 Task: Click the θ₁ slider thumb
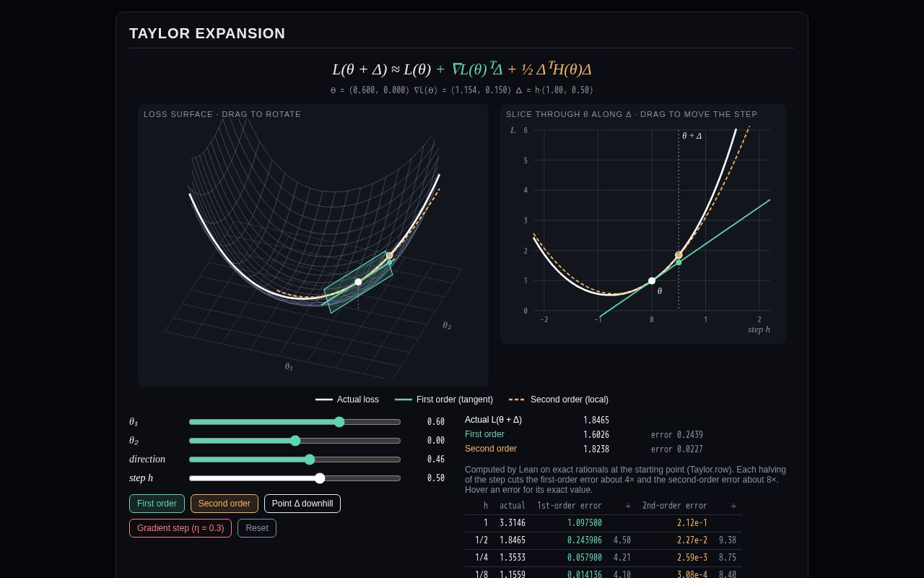(339, 422)
